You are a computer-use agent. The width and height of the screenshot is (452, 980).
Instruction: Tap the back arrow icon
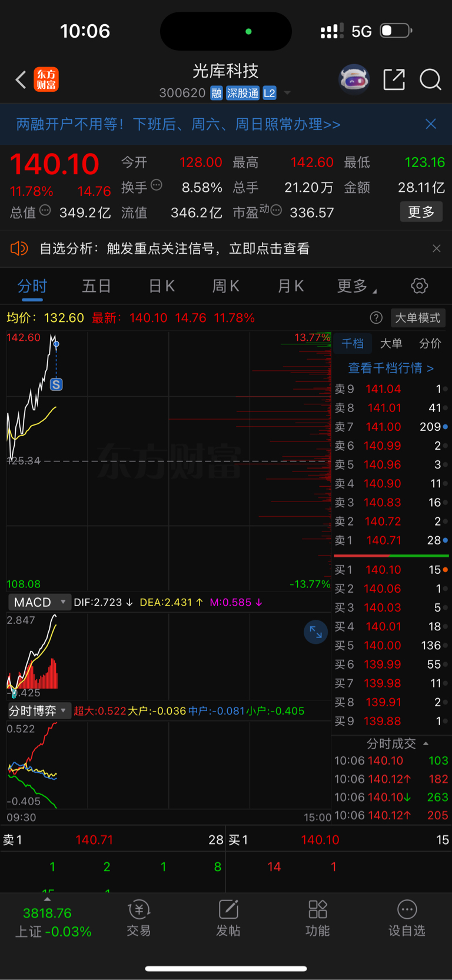click(21, 79)
